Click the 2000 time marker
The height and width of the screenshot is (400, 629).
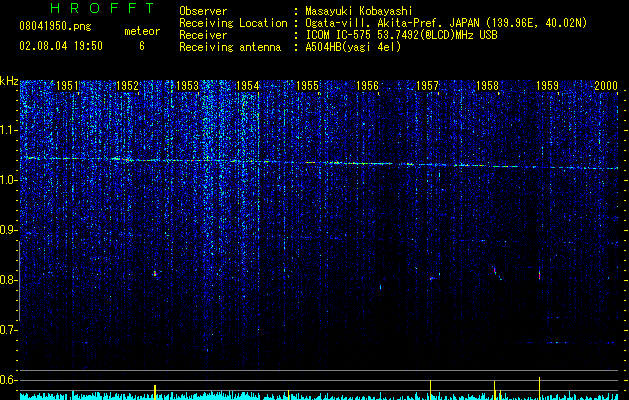point(606,86)
